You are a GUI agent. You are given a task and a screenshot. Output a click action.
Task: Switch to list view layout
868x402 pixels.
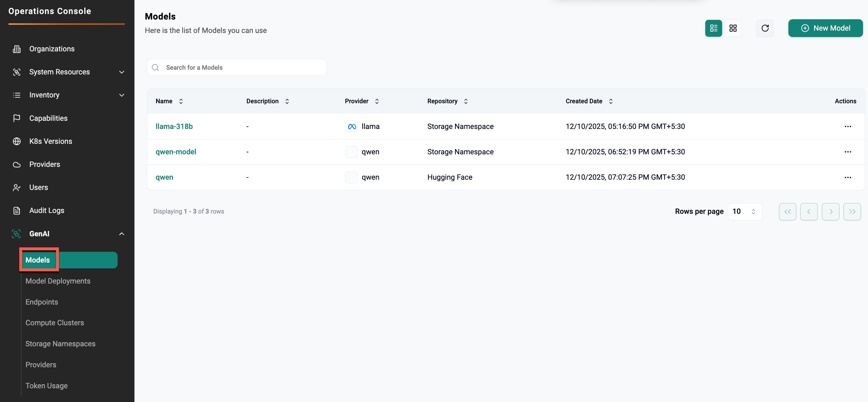713,28
